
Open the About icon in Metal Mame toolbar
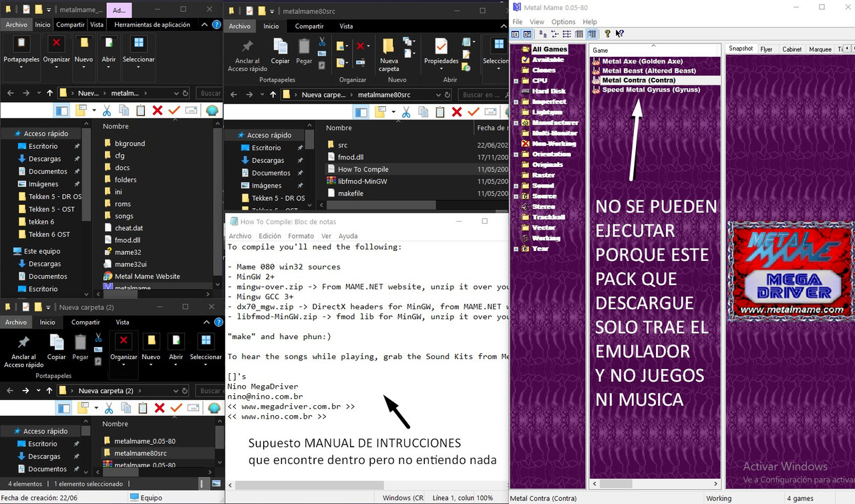point(607,34)
